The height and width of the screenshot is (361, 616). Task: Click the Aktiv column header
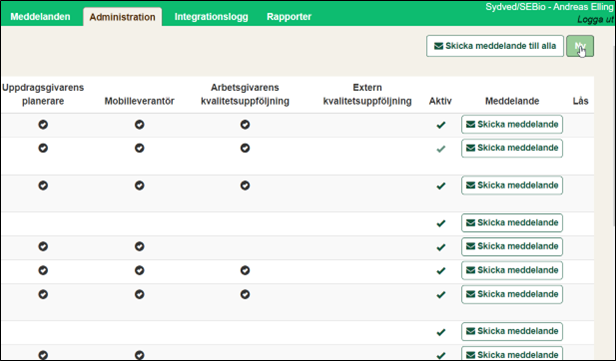coord(440,101)
